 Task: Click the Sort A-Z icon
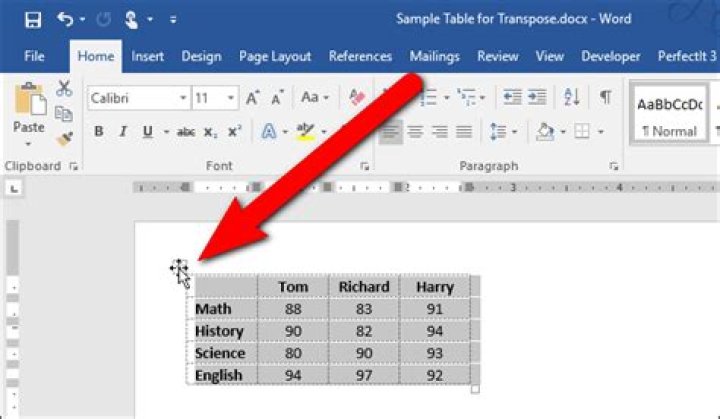[572, 97]
